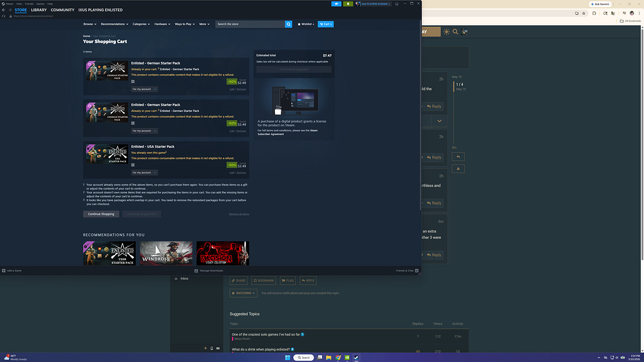Viewport: 644px width, 362px height.
Task: Open the Friends menu in Steam
Action: point(29,4)
